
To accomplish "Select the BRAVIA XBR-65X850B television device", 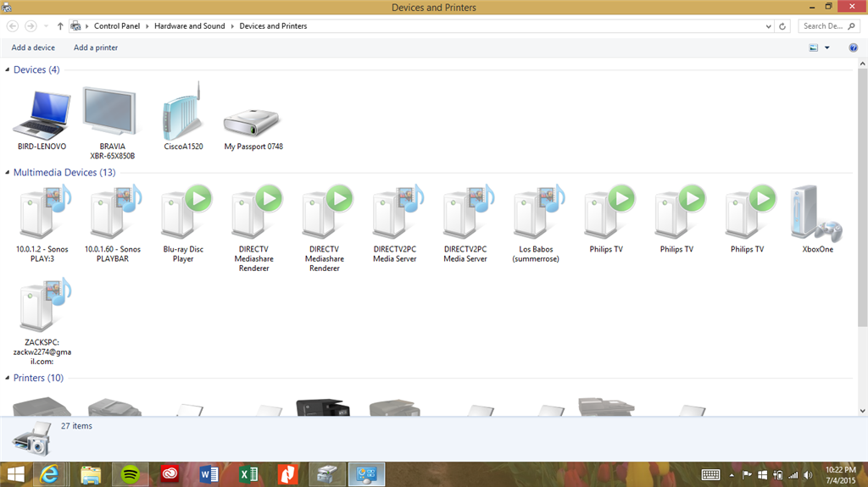I will pos(113,123).
